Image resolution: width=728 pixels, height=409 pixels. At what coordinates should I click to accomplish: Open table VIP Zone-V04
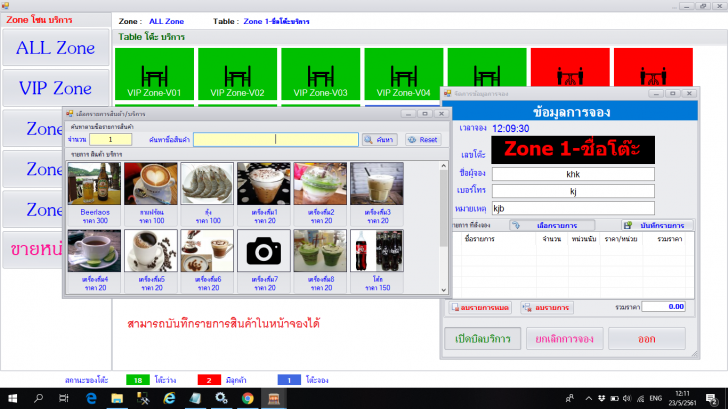(x=403, y=74)
